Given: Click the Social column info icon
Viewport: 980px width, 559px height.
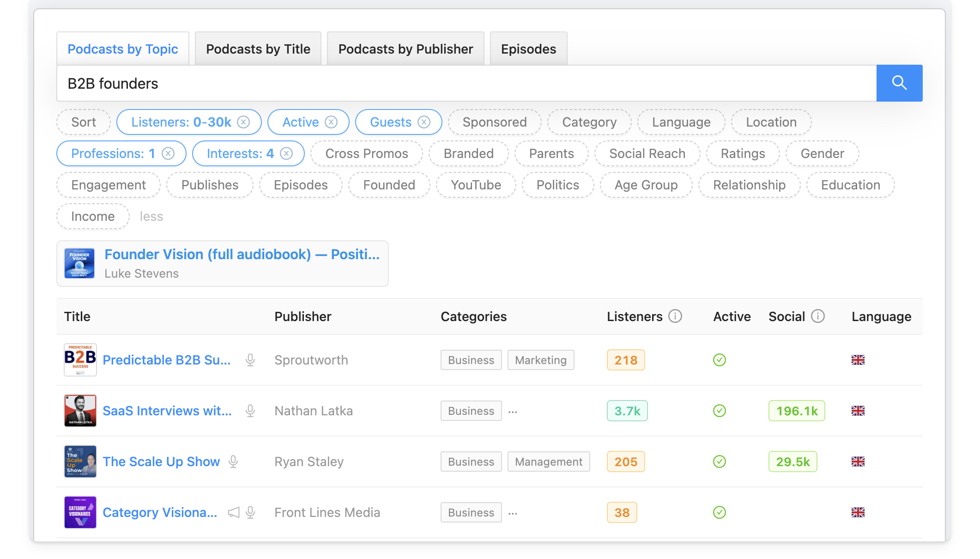Looking at the screenshot, I should click(x=818, y=316).
